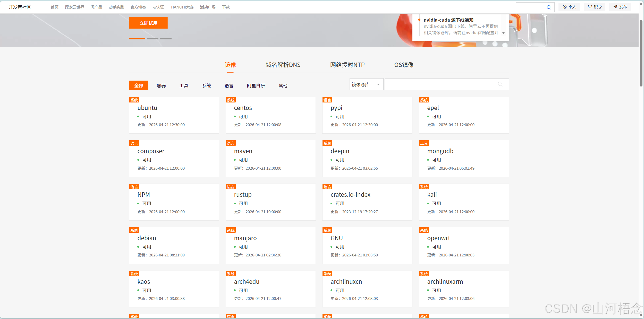This screenshot has width=644, height=319.
Task: Open the maven mirror card
Action: coord(271,159)
